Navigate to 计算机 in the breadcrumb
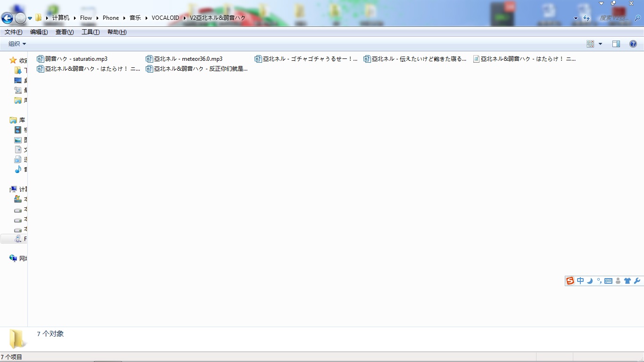 [x=61, y=18]
